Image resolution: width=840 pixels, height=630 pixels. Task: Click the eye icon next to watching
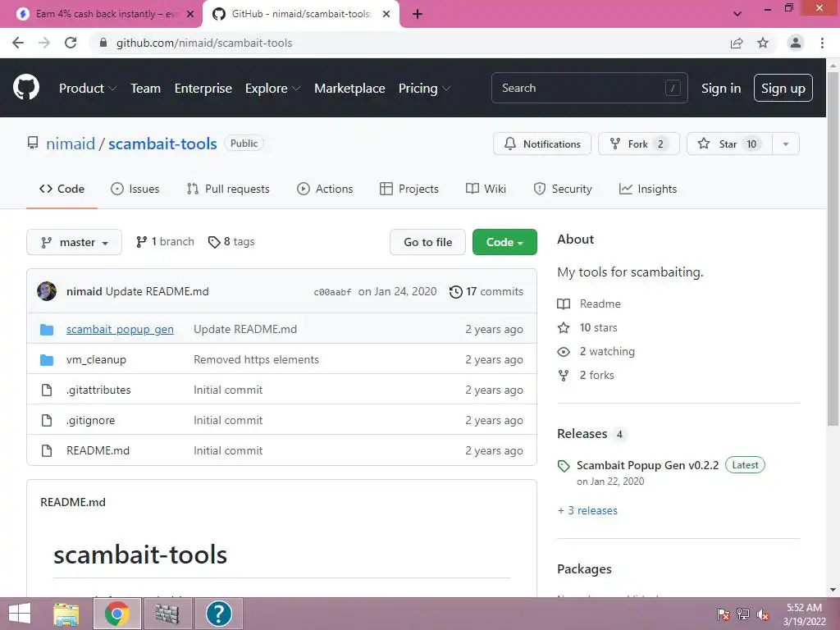tap(564, 351)
